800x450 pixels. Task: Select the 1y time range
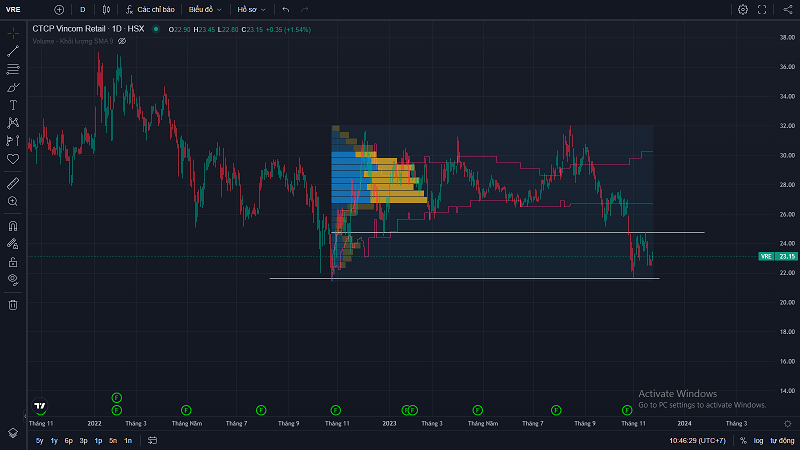point(53,440)
